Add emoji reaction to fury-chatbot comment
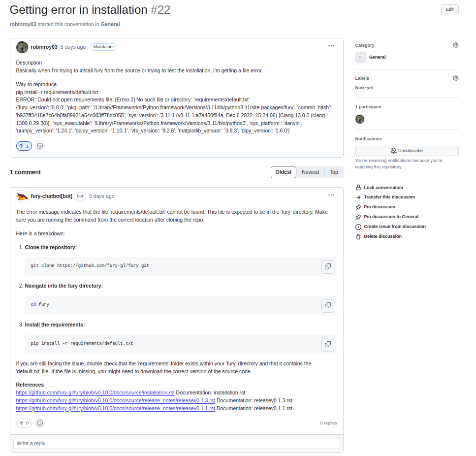The width and height of the screenshot is (476, 456). (40, 423)
